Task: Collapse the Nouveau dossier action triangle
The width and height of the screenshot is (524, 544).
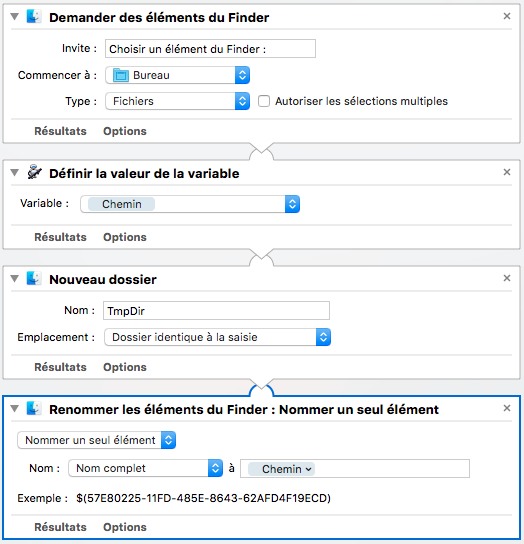Action: tap(15, 278)
